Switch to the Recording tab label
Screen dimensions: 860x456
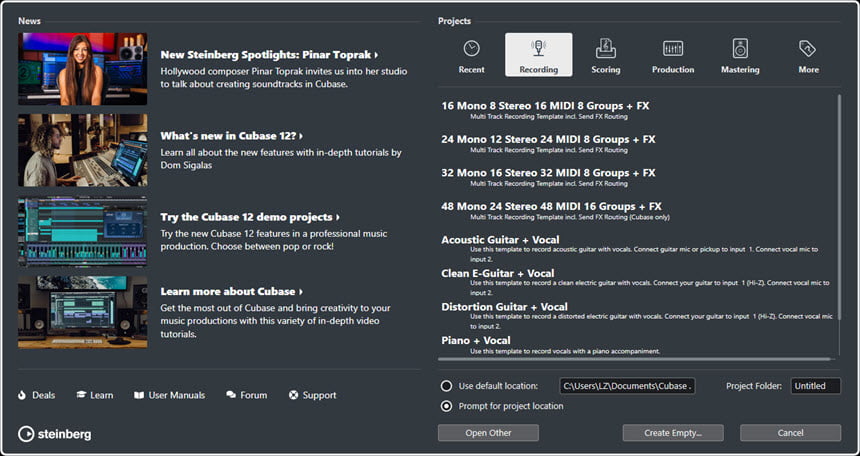coord(539,70)
